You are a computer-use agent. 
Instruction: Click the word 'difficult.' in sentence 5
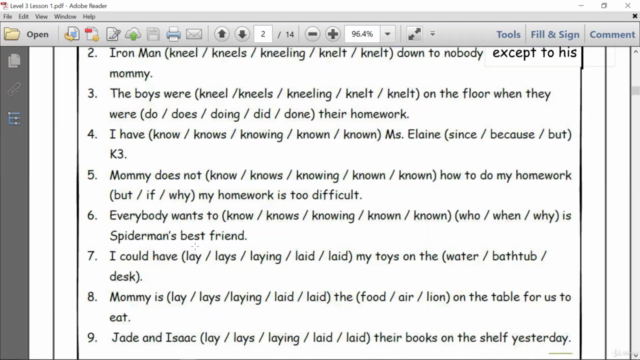[x=337, y=195]
